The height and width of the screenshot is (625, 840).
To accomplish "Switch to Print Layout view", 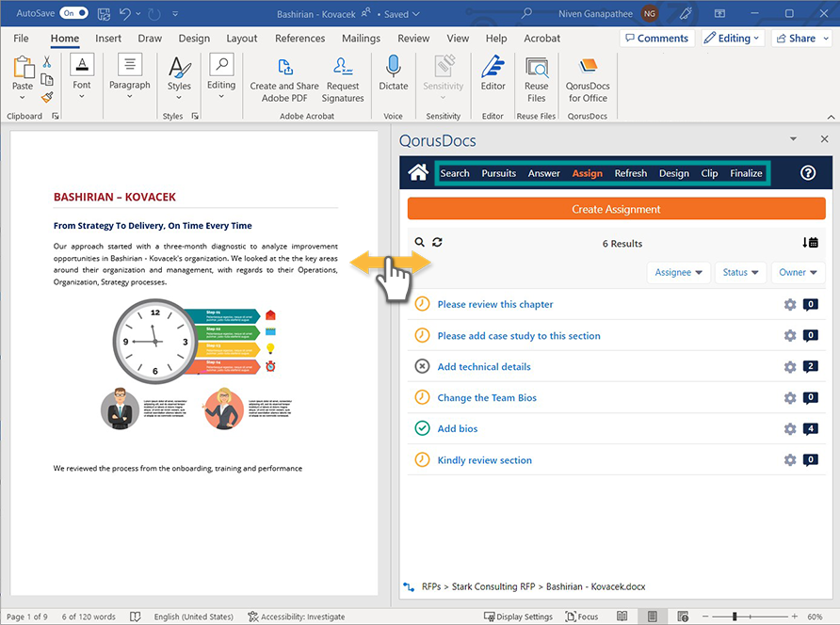I will (652, 617).
